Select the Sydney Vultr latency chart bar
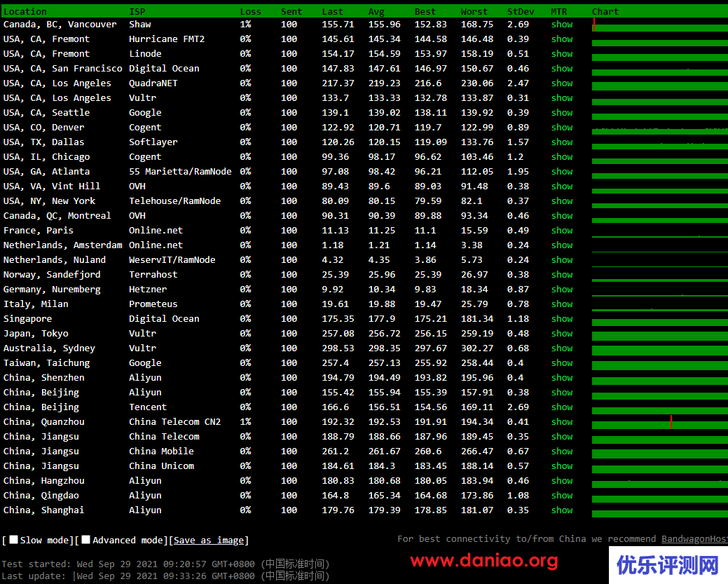The width and height of the screenshot is (728, 584). click(x=660, y=351)
